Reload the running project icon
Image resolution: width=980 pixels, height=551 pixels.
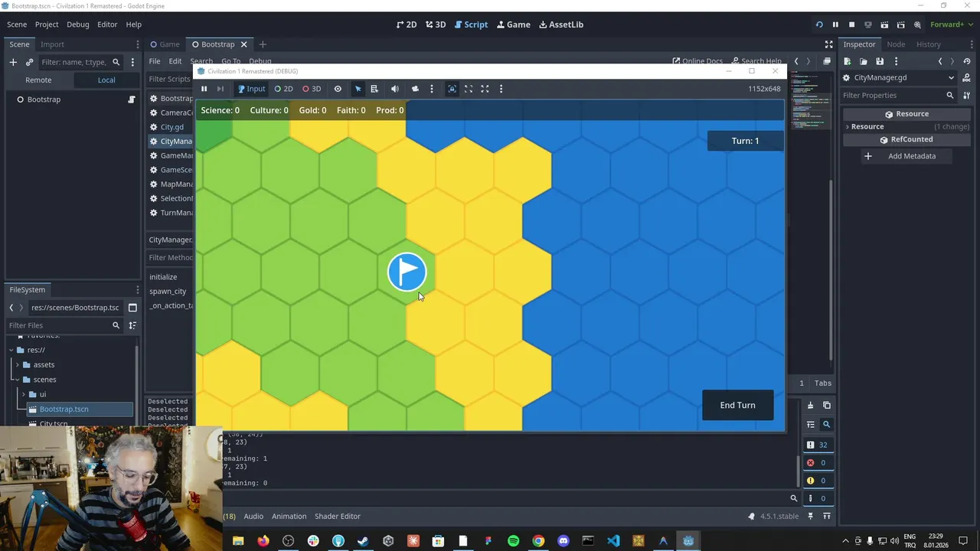tap(819, 24)
